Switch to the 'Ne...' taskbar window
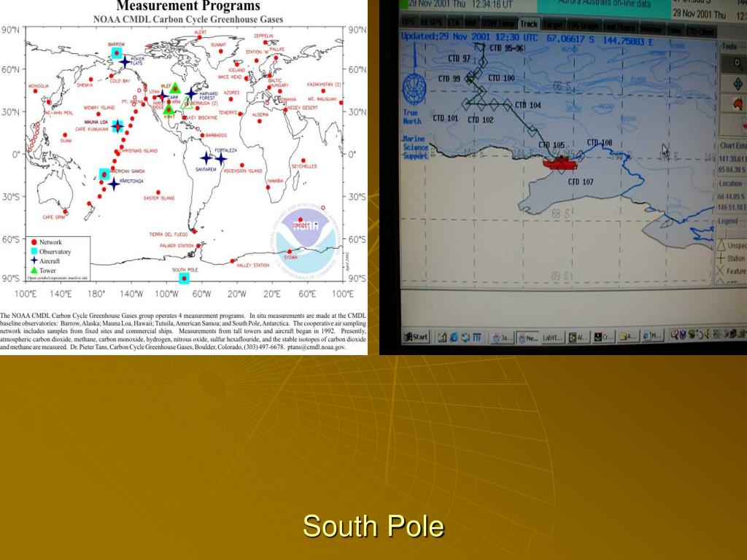This screenshot has height=560, width=747. click(528, 338)
